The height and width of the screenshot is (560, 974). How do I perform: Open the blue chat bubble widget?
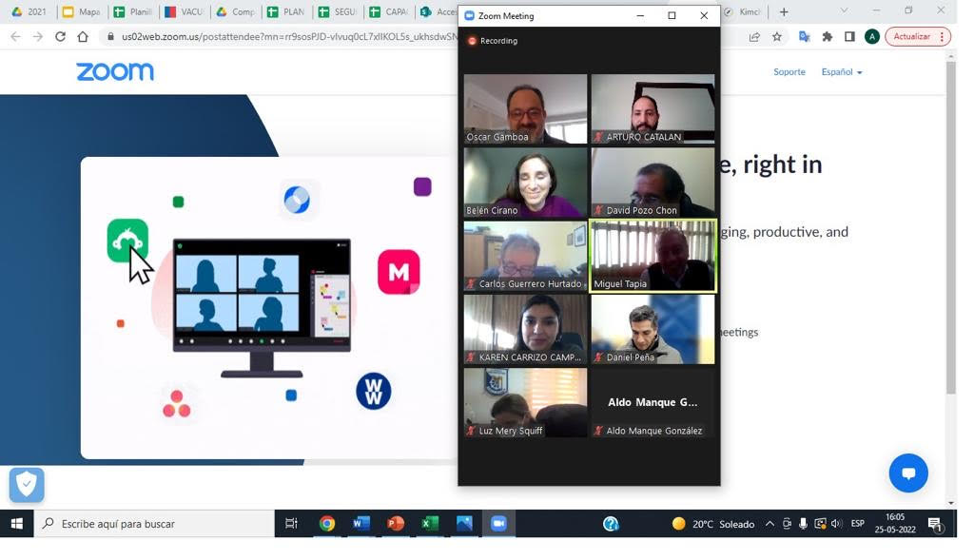point(907,473)
